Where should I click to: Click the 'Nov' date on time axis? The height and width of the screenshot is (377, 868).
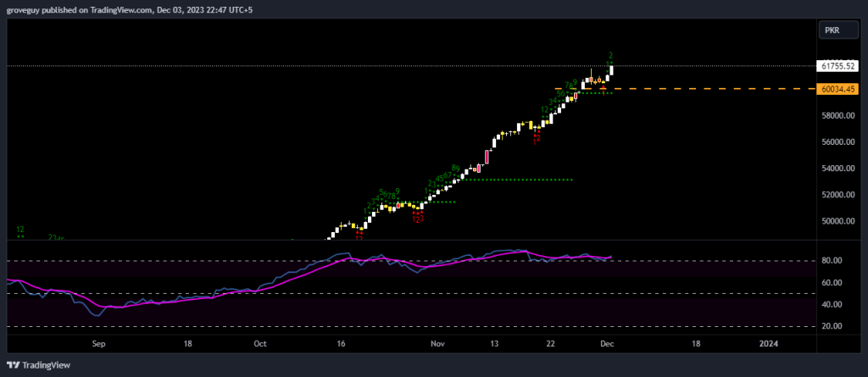(437, 344)
